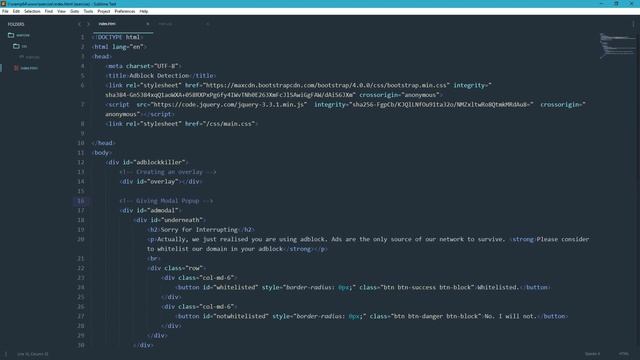Image resolution: width=640 pixels, height=360 pixels.
Task: Click the Creating an overlay comment
Action: (x=168, y=172)
